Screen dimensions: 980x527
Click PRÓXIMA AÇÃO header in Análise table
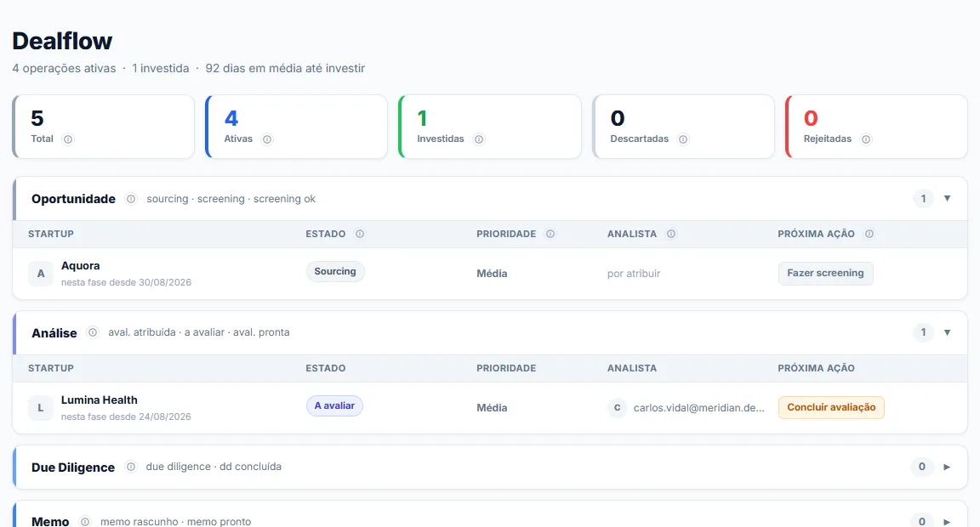817,368
